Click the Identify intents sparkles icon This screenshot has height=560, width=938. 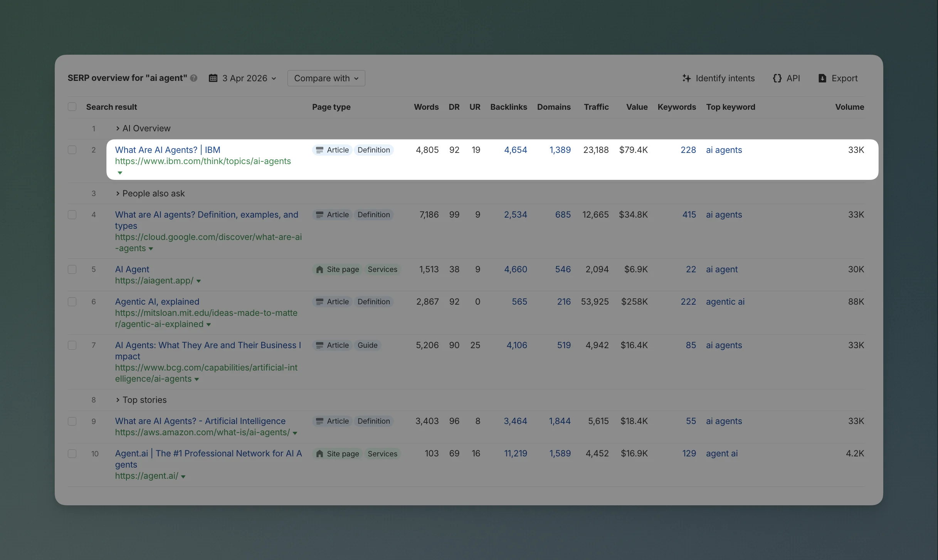click(687, 78)
